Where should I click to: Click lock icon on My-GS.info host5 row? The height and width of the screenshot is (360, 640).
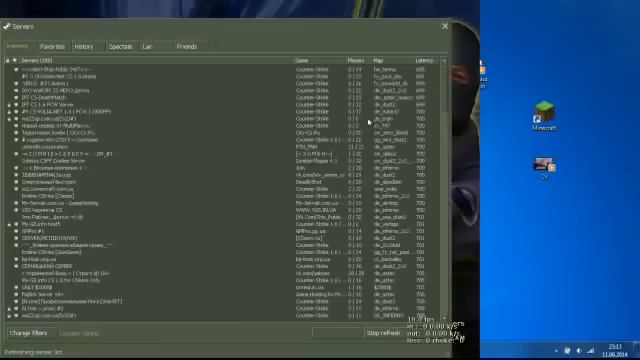click(x=9, y=224)
